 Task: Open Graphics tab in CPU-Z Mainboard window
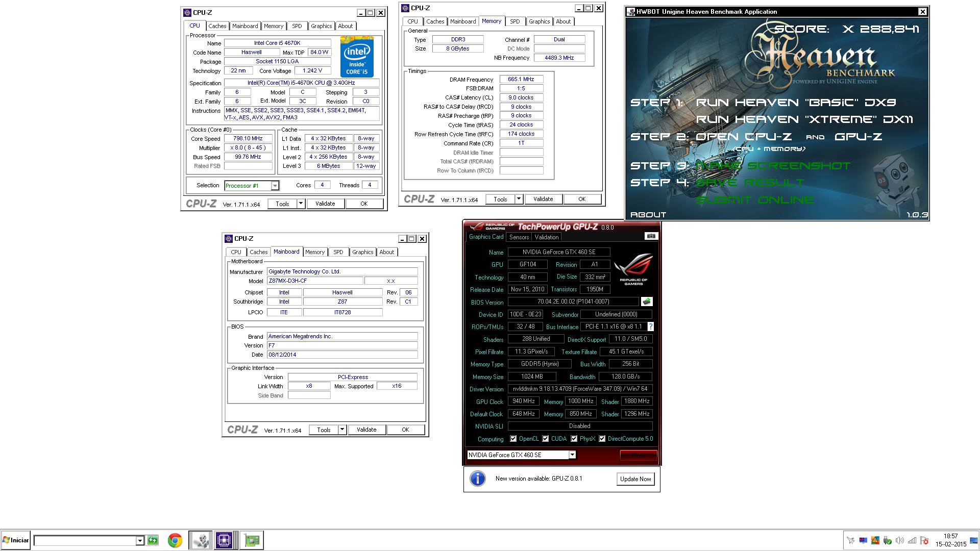click(x=363, y=252)
